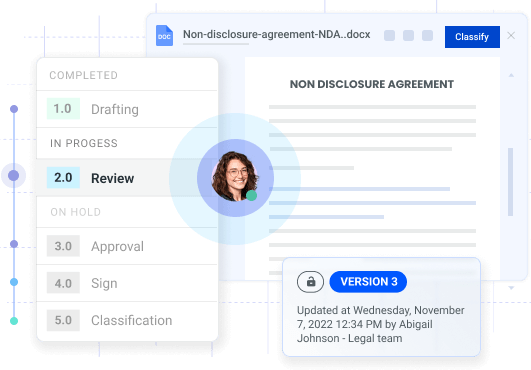Click the green online status dot
This screenshot has height=370, width=531.
tap(251, 195)
